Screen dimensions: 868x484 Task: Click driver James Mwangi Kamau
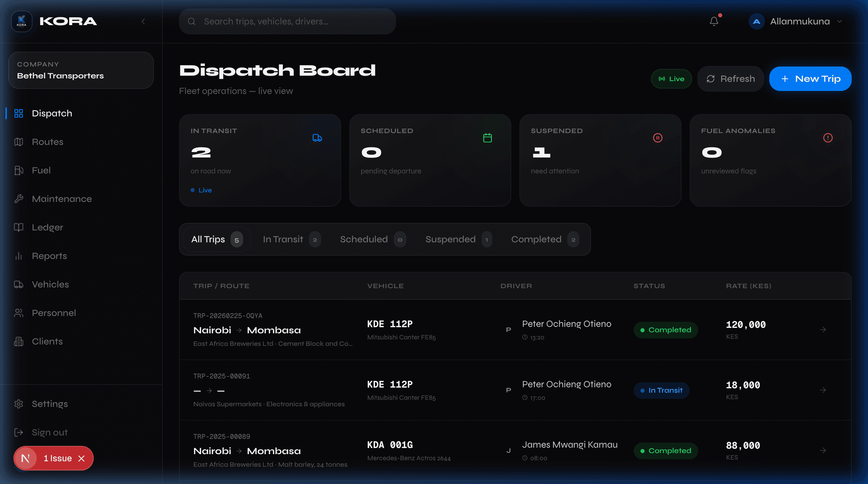point(570,445)
